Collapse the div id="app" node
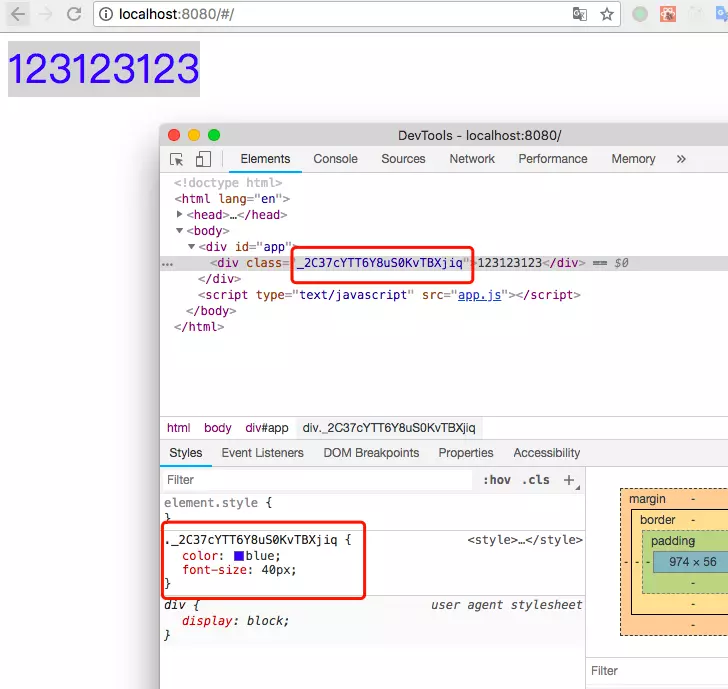 pyautogui.click(x=191, y=247)
